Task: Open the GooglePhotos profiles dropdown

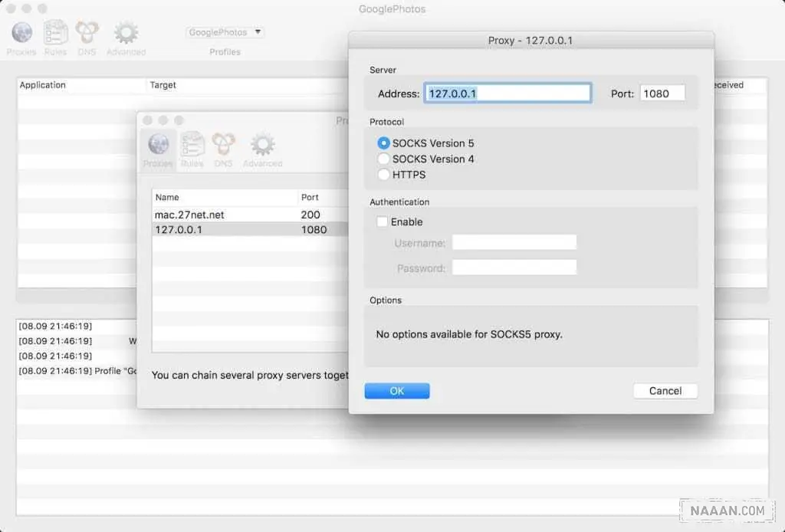Action: pos(225,33)
